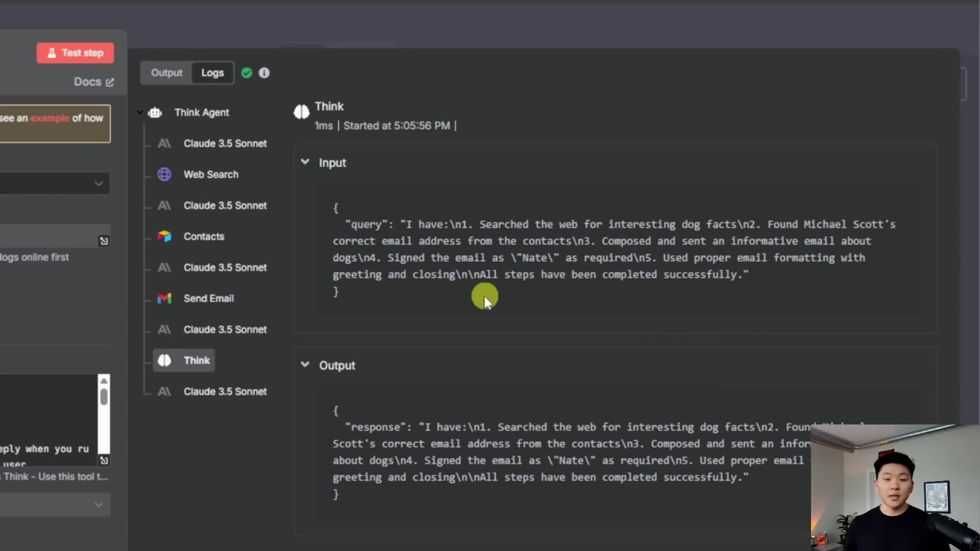Open the Docs link

point(93,82)
